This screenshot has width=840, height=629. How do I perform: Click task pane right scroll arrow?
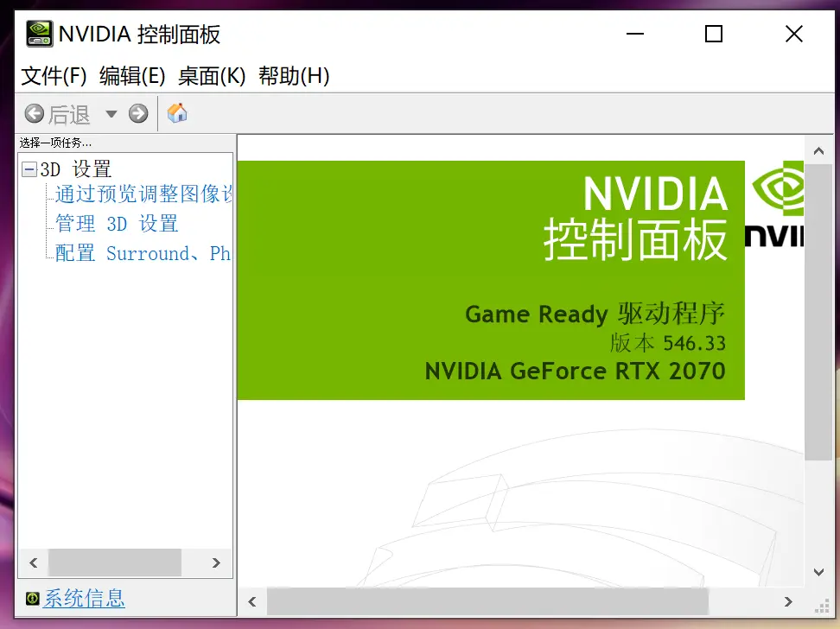[x=216, y=562]
